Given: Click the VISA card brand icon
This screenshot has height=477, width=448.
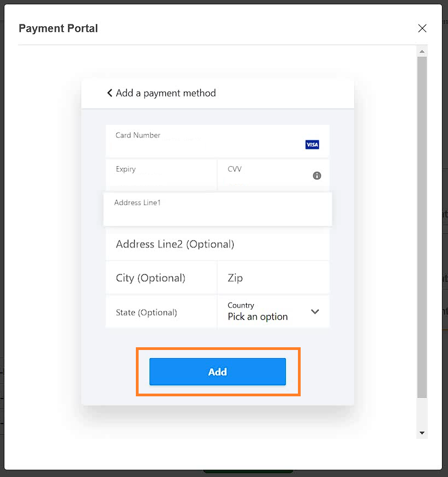Looking at the screenshot, I should pyautogui.click(x=312, y=144).
